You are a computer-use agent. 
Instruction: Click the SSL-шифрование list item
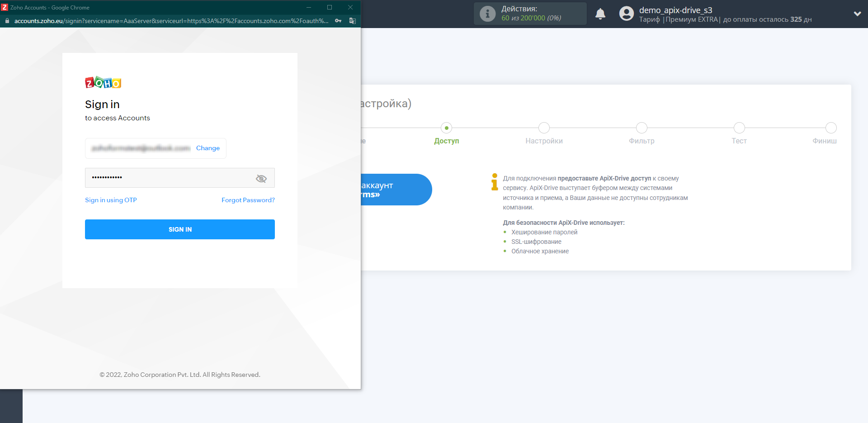536,242
